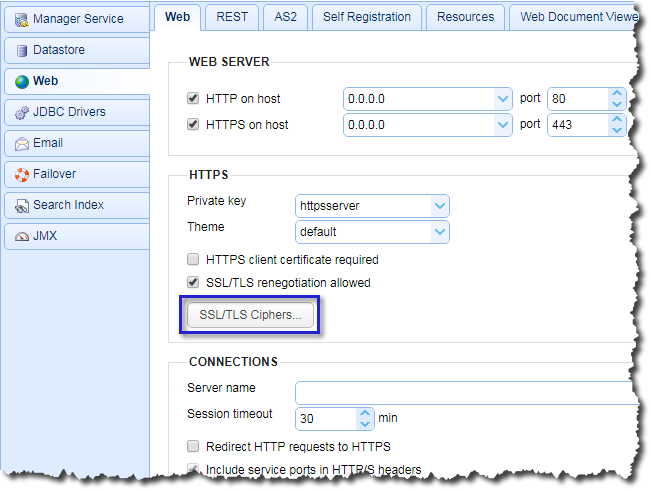Click the Datastore database icon
650x490 pixels.
pyautogui.click(x=22, y=51)
